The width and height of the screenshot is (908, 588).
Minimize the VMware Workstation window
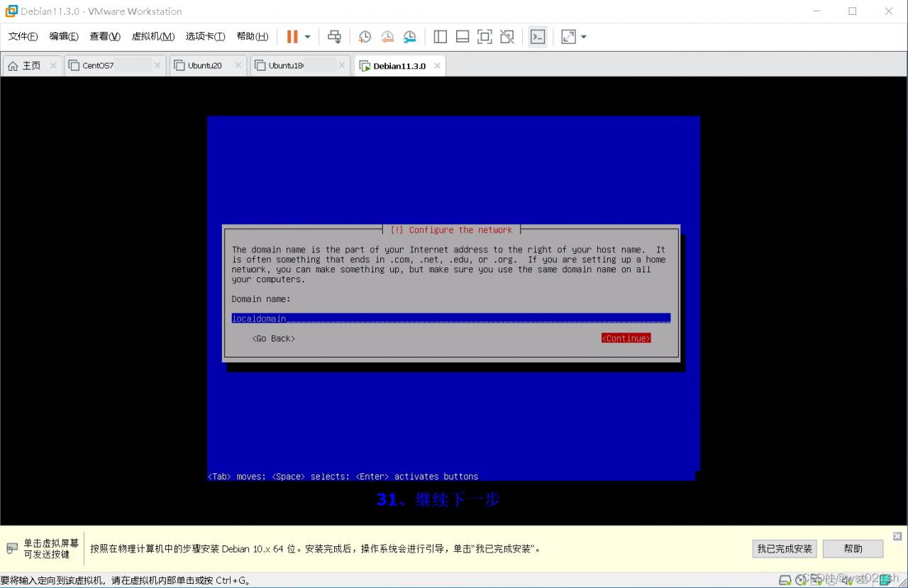point(816,11)
